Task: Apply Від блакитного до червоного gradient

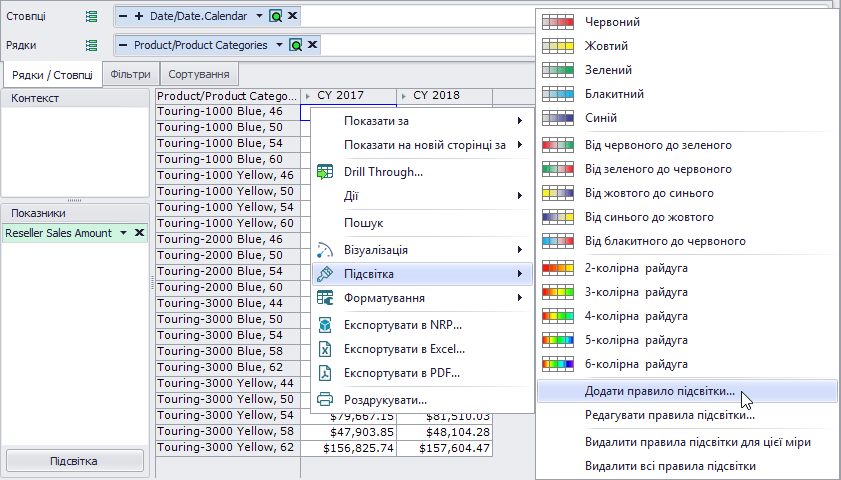Action: (687, 241)
